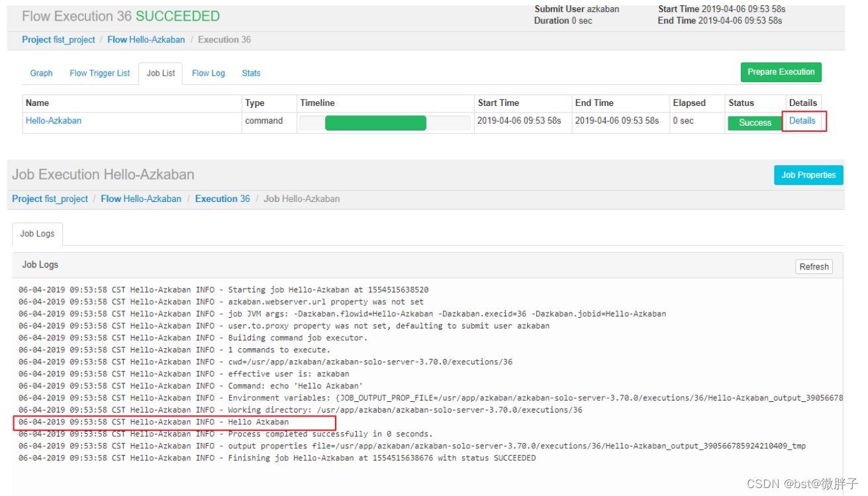Open Hello-Azkaban job link in the job table

[54, 121]
